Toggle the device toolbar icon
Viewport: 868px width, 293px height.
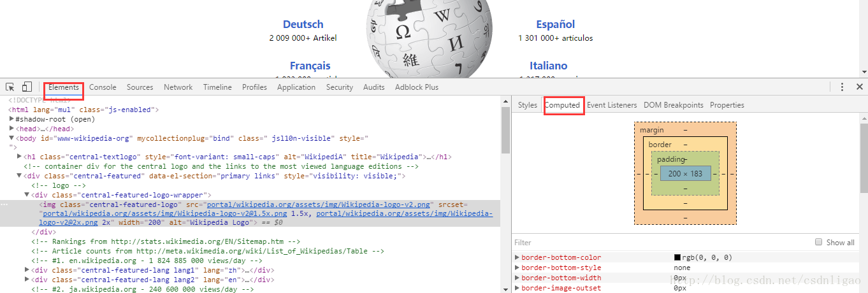click(x=27, y=87)
